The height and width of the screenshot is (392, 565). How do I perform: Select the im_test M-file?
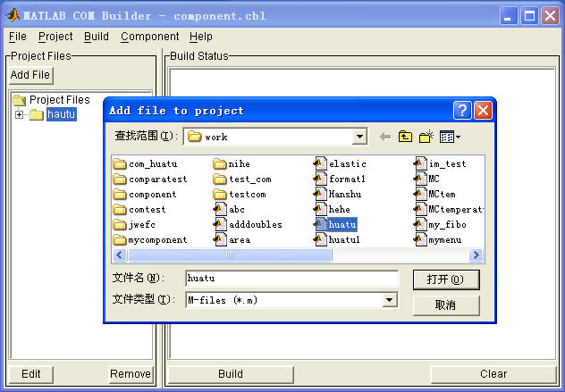click(440, 164)
